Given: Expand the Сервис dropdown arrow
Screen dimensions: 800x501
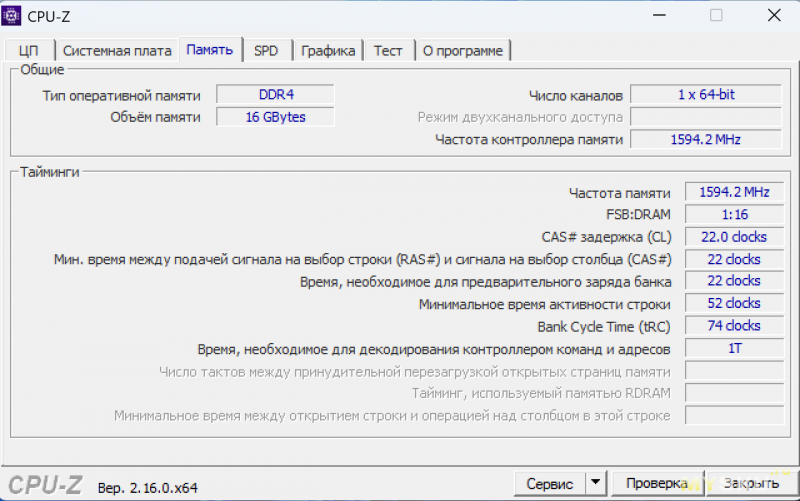Looking at the screenshot, I should (596, 484).
